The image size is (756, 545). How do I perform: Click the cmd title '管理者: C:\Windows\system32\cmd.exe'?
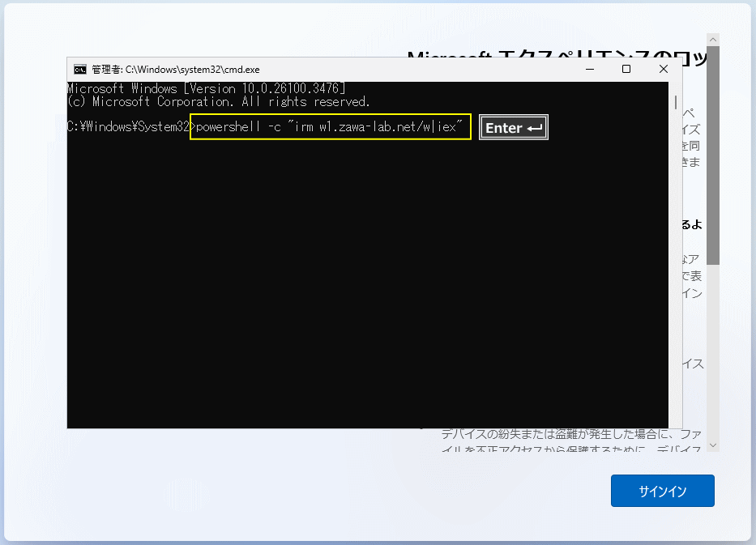pyautogui.click(x=176, y=70)
